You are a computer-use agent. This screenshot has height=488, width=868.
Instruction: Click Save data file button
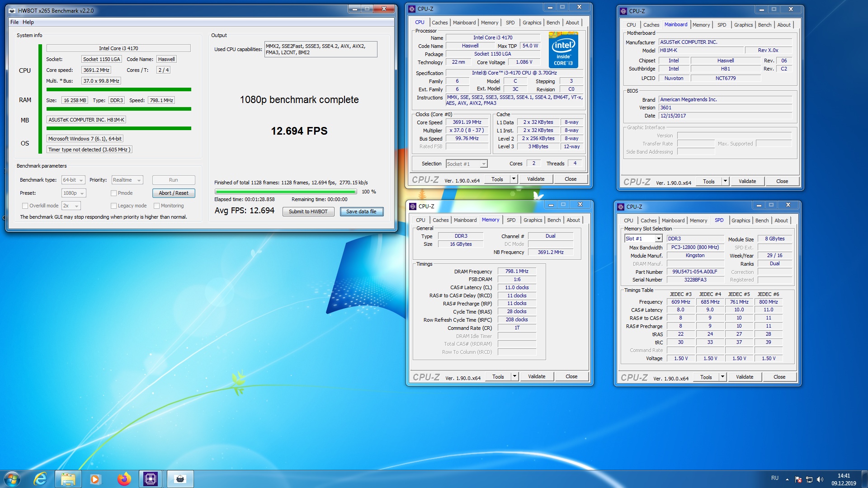coord(361,211)
